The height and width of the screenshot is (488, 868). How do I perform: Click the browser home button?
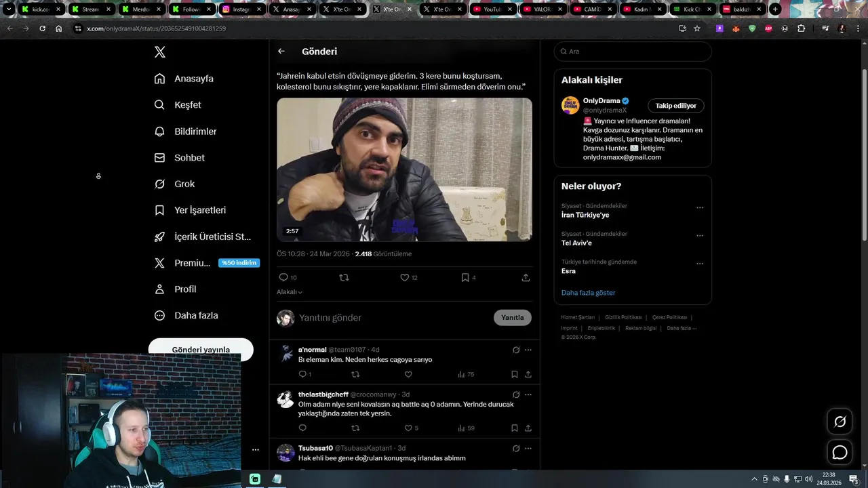(59, 28)
